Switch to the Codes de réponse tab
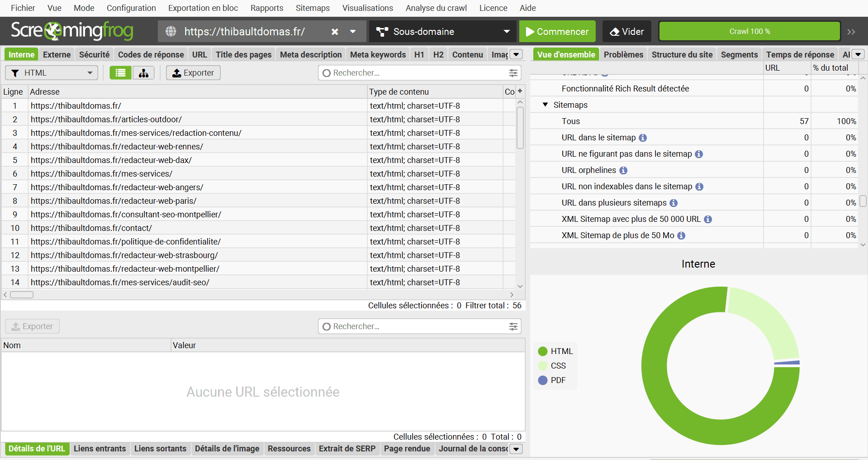868x460 pixels. [151, 55]
